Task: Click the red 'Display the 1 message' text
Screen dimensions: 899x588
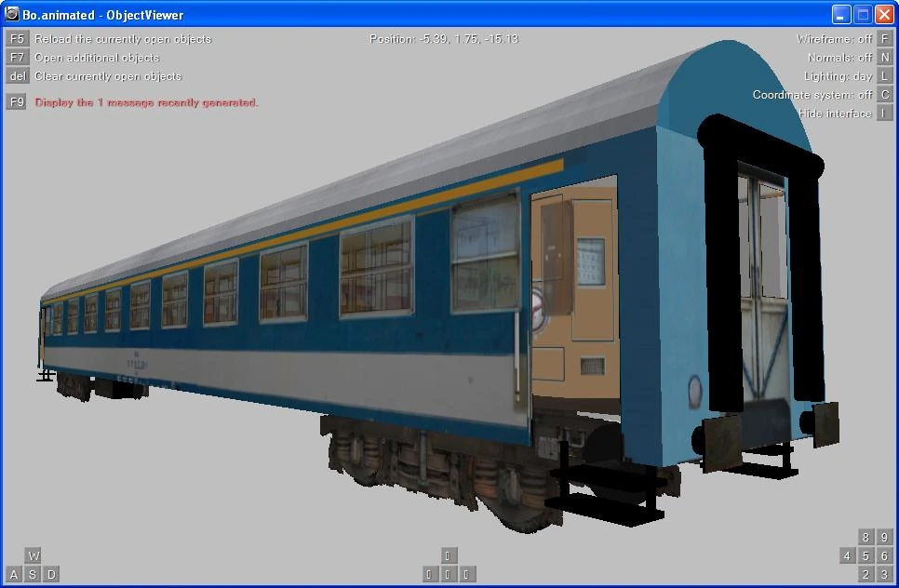Action: [146, 102]
